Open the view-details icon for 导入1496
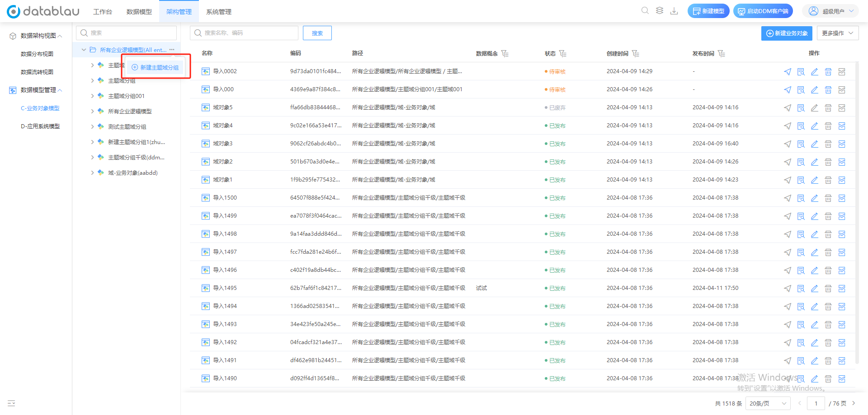 pyautogui.click(x=801, y=270)
